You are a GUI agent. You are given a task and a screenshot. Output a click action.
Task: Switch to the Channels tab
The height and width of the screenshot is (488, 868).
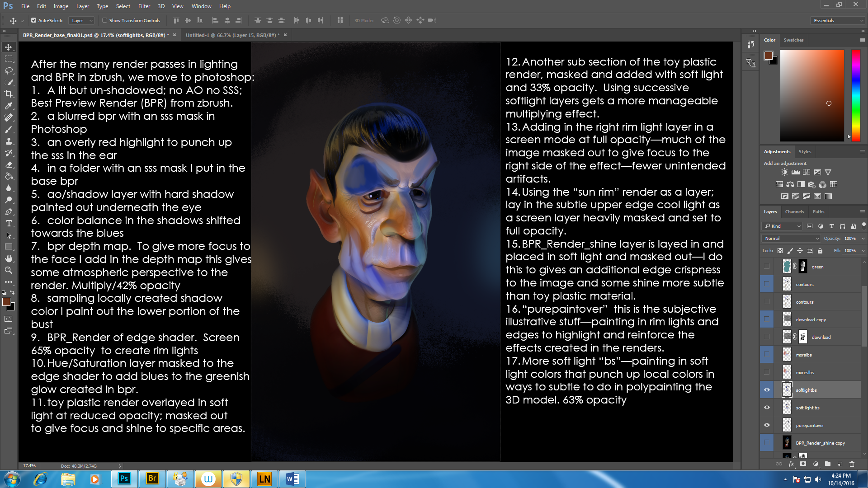[794, 211]
